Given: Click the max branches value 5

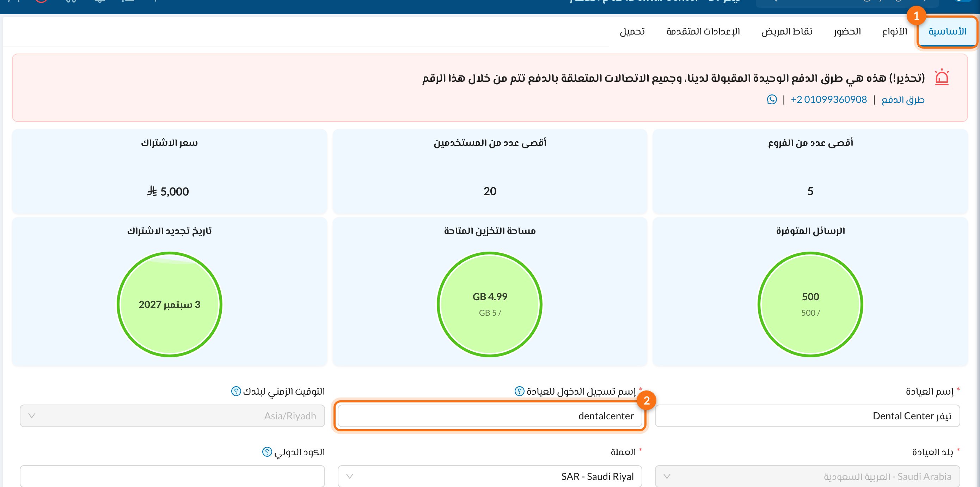Looking at the screenshot, I should pos(810,191).
